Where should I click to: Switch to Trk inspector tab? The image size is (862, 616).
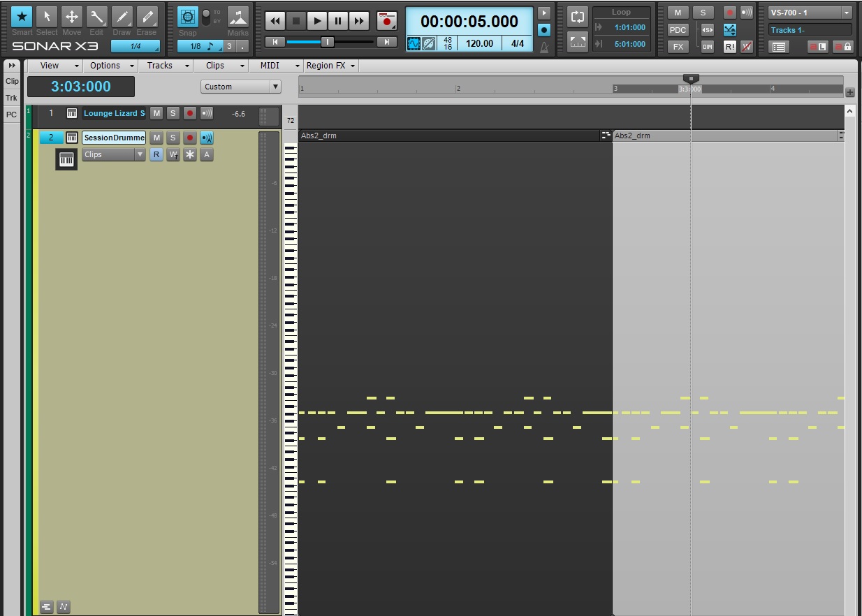[x=12, y=98]
